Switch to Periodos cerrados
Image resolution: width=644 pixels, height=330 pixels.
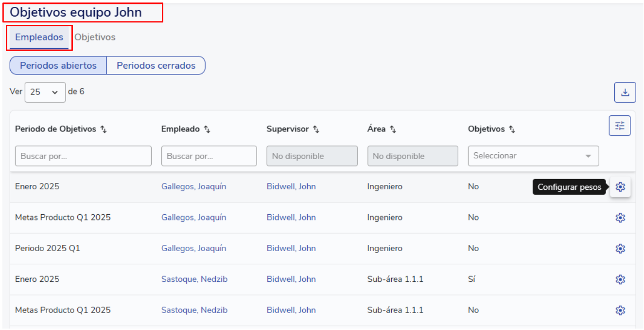156,66
